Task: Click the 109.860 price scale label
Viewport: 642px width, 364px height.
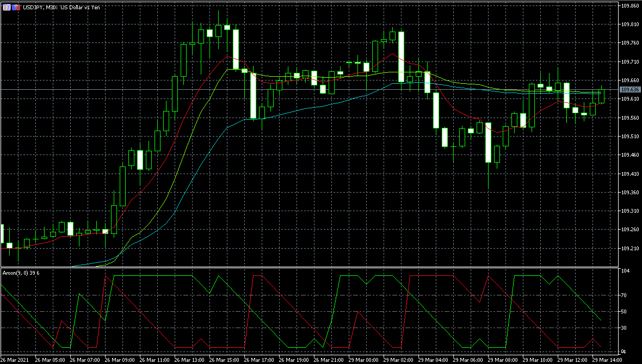Action: click(630, 6)
